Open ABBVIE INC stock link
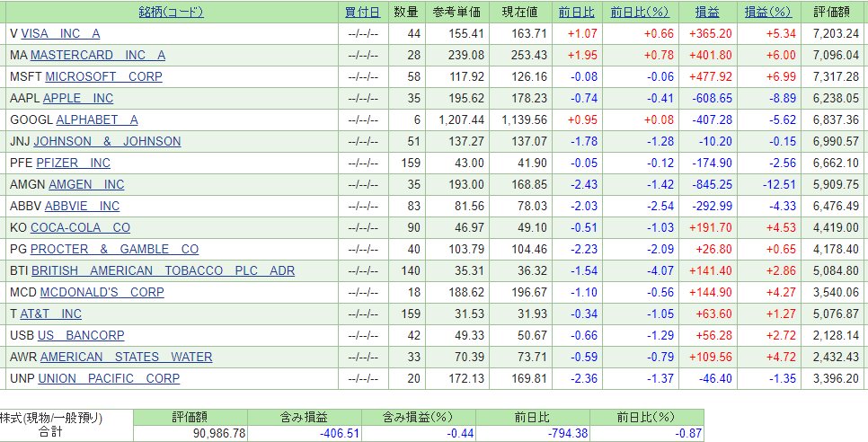868x442 pixels. click(83, 207)
